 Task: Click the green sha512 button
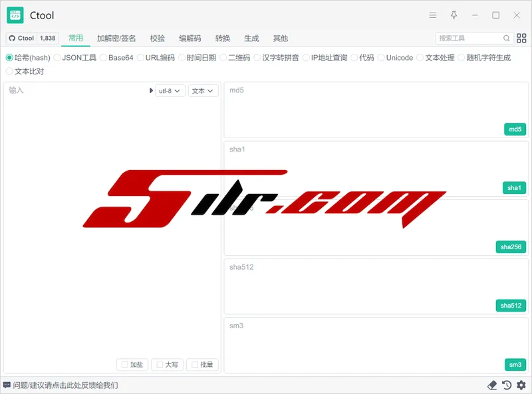tap(511, 306)
